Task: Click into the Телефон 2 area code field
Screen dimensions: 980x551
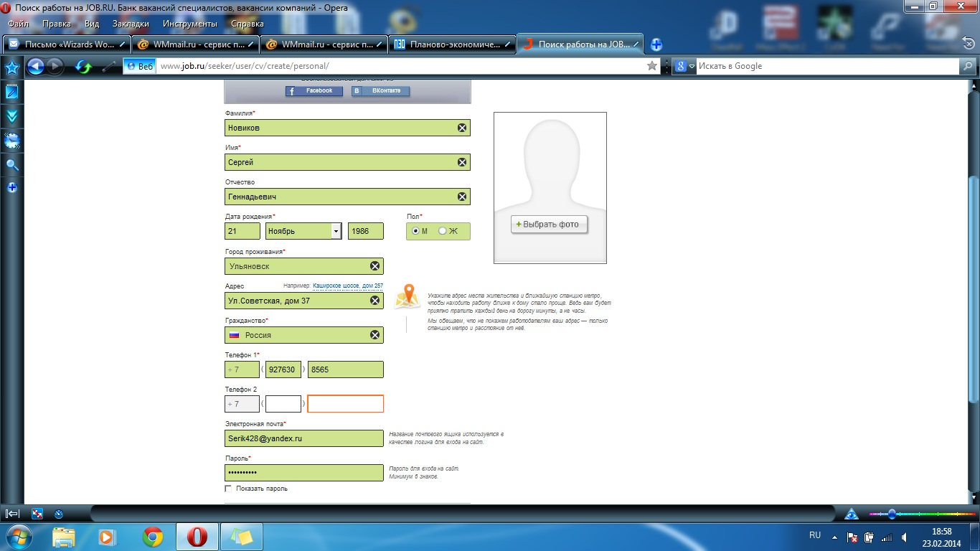Action: (x=283, y=404)
